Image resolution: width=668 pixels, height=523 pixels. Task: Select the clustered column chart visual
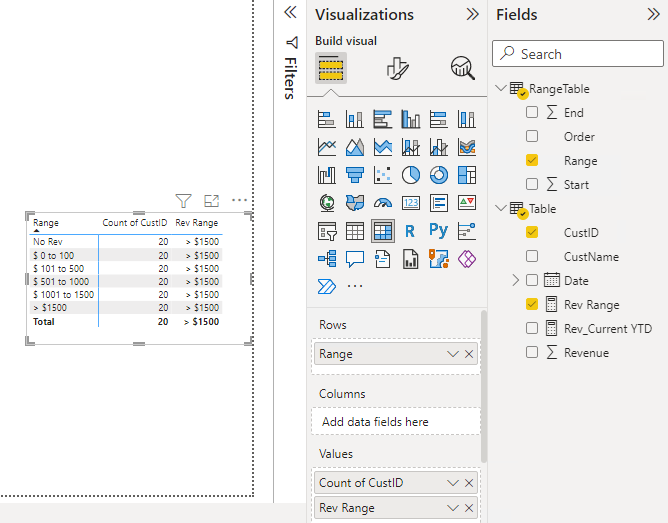[411, 119]
